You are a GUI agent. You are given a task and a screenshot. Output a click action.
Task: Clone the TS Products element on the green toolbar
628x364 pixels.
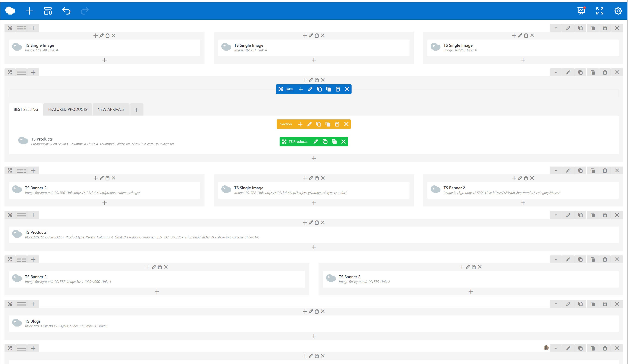[325, 141]
